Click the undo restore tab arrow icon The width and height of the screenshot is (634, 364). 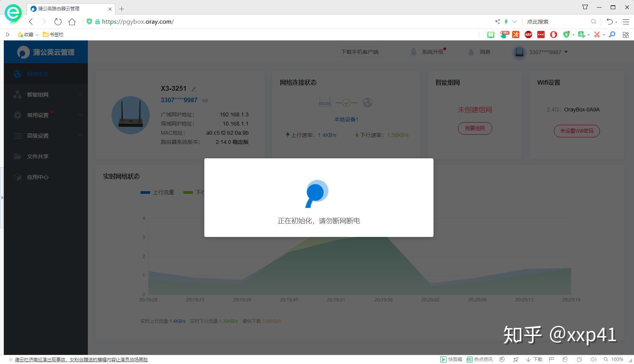click(x=610, y=22)
